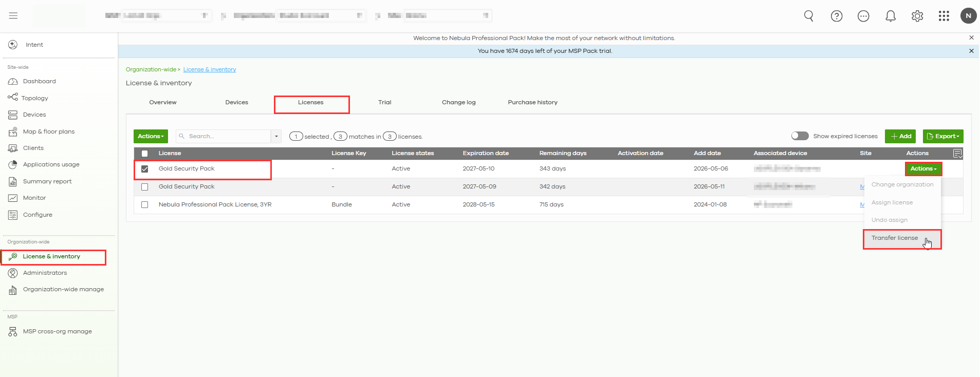This screenshot has height=377, width=980.
Task: Switch to the Change log tab
Action: (x=459, y=102)
